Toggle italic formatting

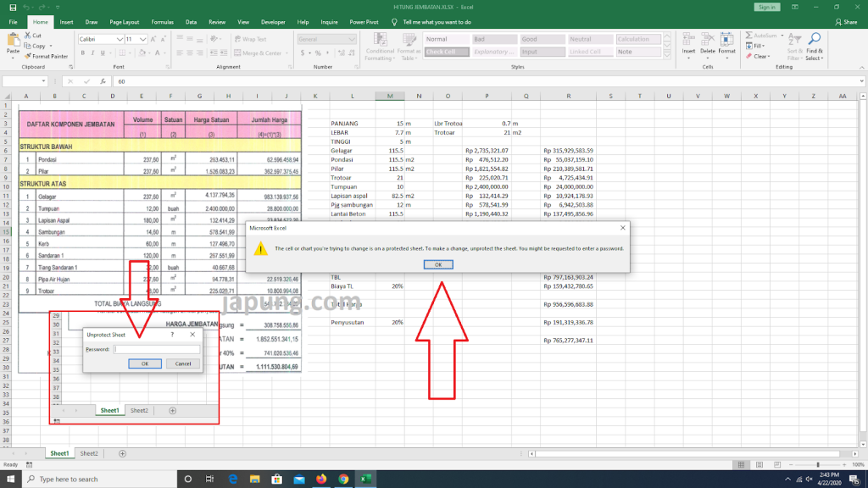pyautogui.click(x=92, y=52)
